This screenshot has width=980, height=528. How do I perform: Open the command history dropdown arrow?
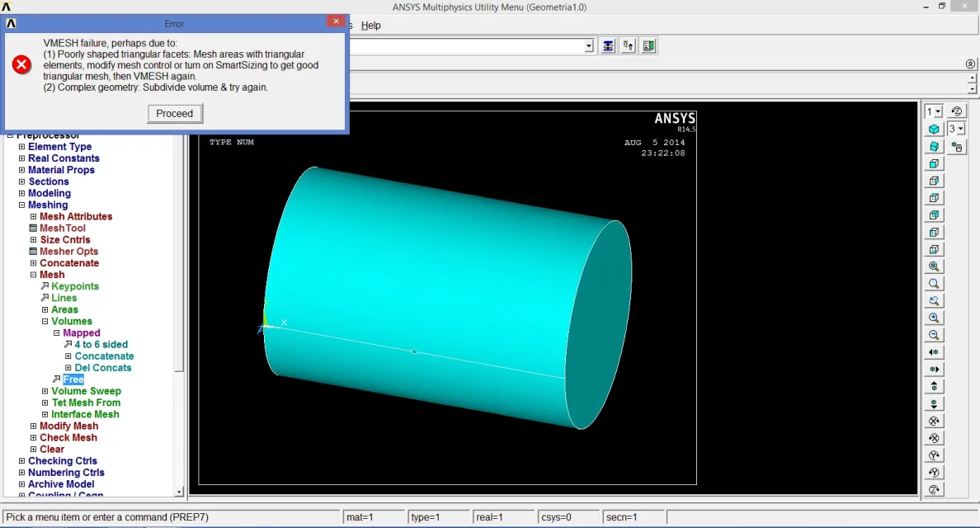[x=589, y=46]
